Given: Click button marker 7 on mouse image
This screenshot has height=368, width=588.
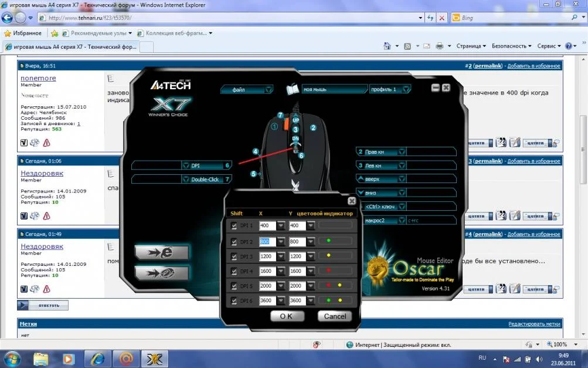Looking at the screenshot, I should point(280,115).
